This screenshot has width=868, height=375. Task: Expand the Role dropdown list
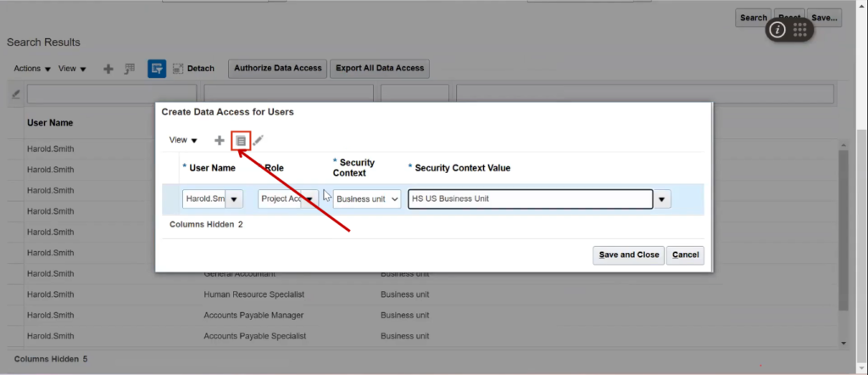point(309,199)
